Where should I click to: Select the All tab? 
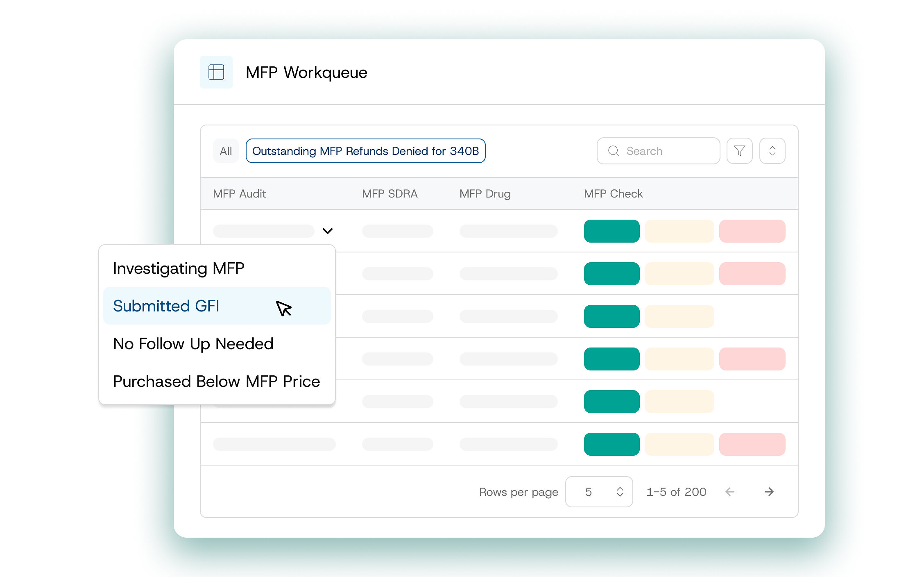click(226, 151)
